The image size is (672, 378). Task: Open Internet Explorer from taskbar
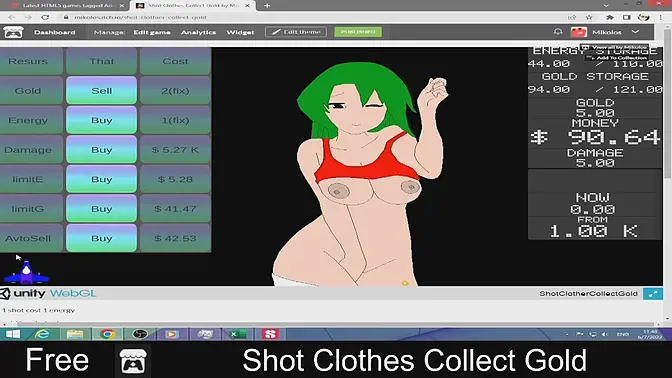pos(42,334)
